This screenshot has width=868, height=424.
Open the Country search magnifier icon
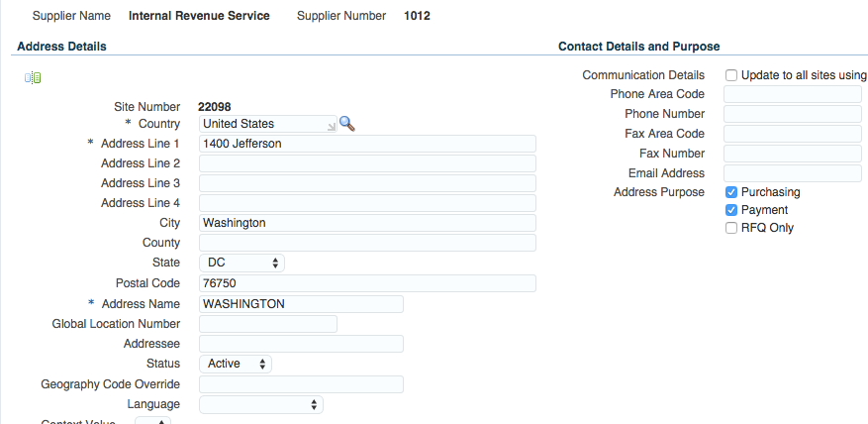(x=347, y=124)
